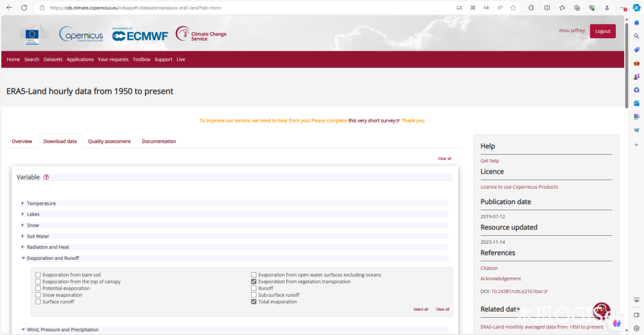This screenshot has width=644, height=335.
Task: Go back with the browser back arrow
Action: 10,7
